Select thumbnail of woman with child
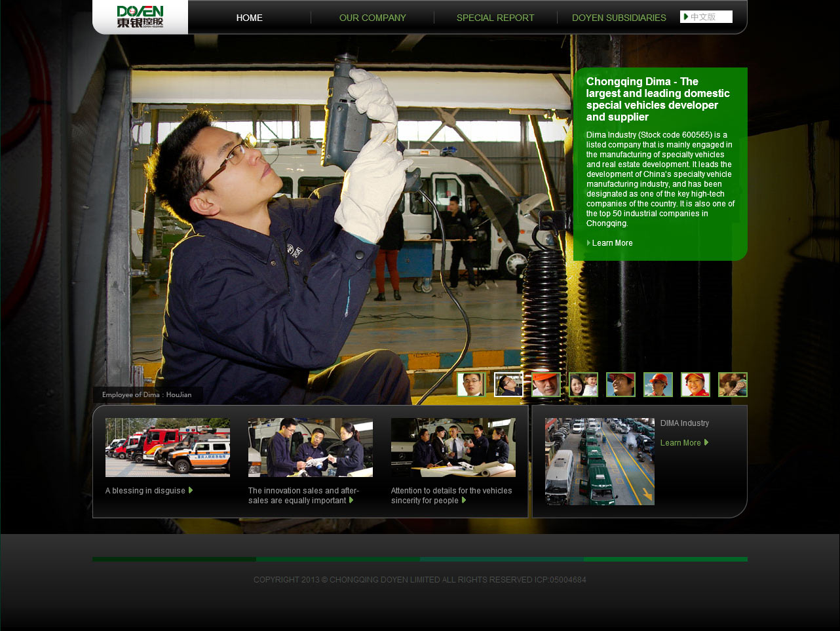This screenshot has height=631, width=840. click(583, 385)
